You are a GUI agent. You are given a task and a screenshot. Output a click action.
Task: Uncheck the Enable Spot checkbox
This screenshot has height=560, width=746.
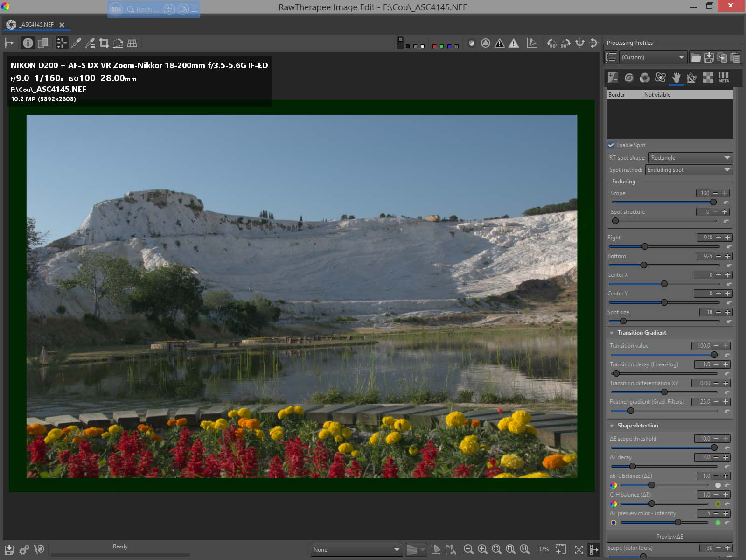pyautogui.click(x=611, y=145)
